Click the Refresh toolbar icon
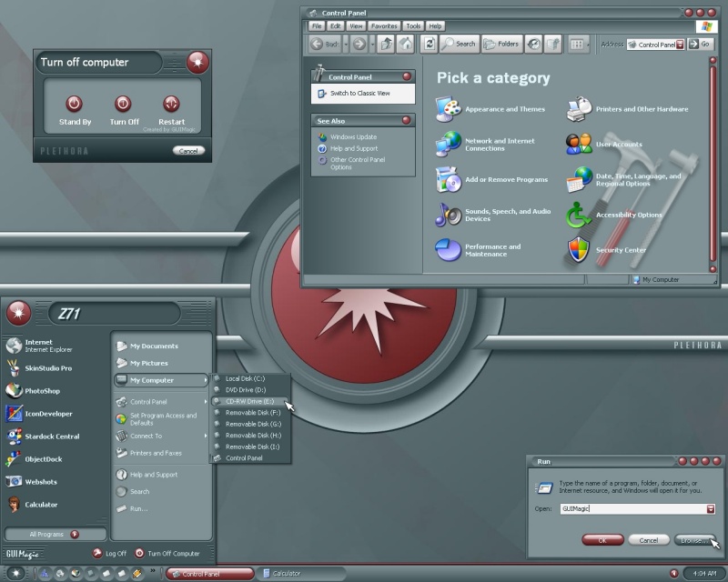 tap(430, 44)
